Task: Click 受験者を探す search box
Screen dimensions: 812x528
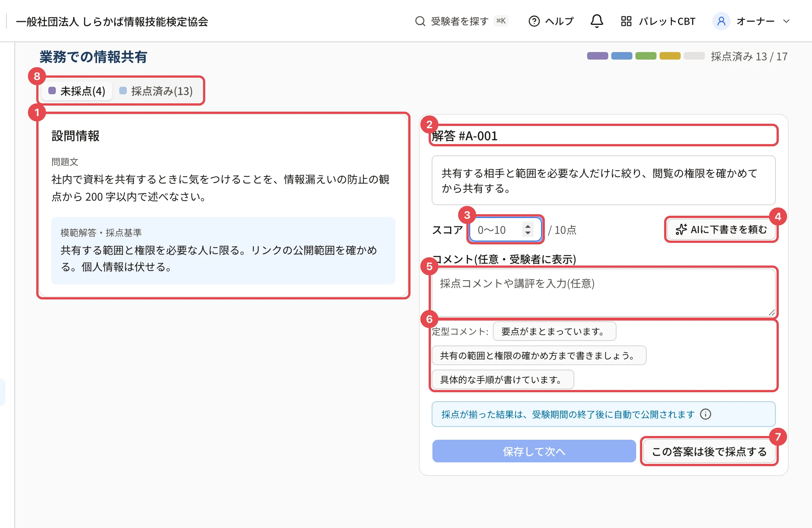Action: tap(461, 21)
